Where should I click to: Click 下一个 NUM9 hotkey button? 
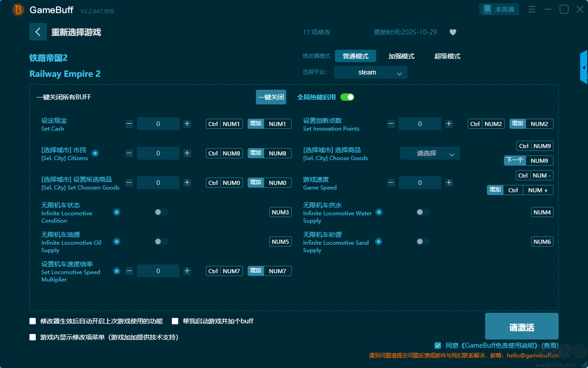[x=529, y=161]
